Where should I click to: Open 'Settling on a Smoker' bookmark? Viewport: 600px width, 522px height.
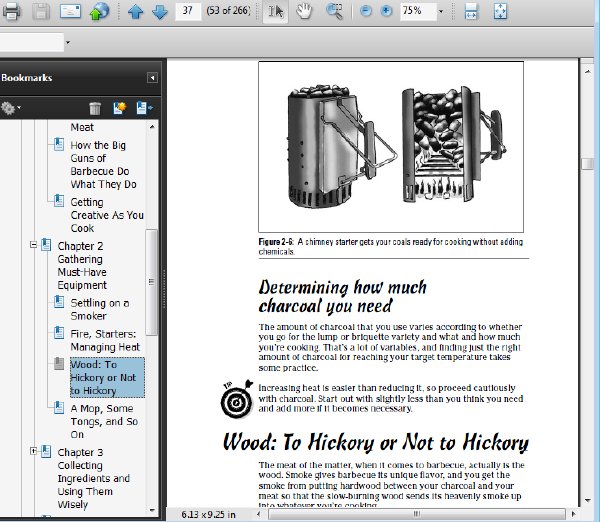99,309
